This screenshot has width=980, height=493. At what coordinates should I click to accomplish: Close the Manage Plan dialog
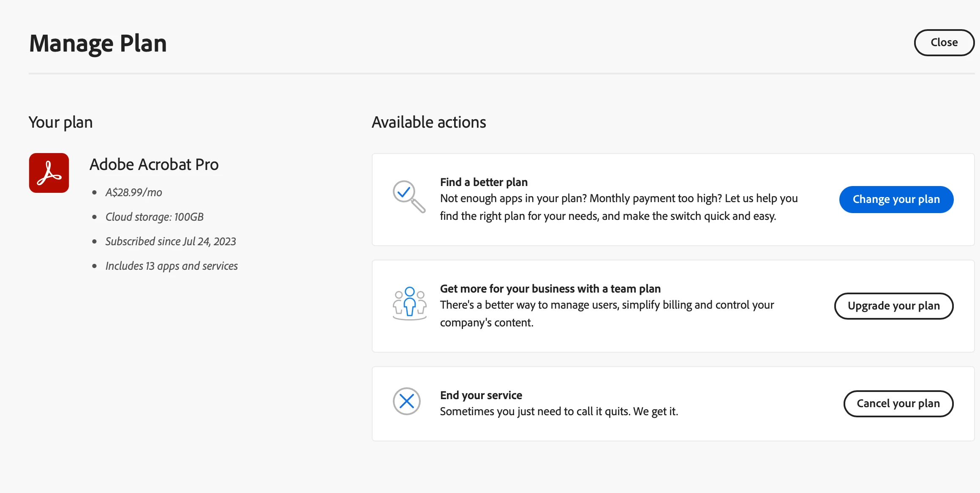[944, 43]
